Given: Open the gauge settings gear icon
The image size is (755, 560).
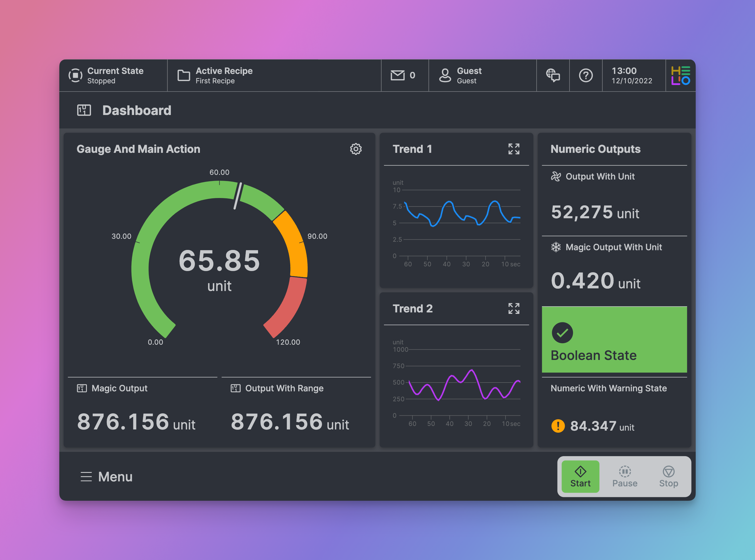Looking at the screenshot, I should click(355, 149).
